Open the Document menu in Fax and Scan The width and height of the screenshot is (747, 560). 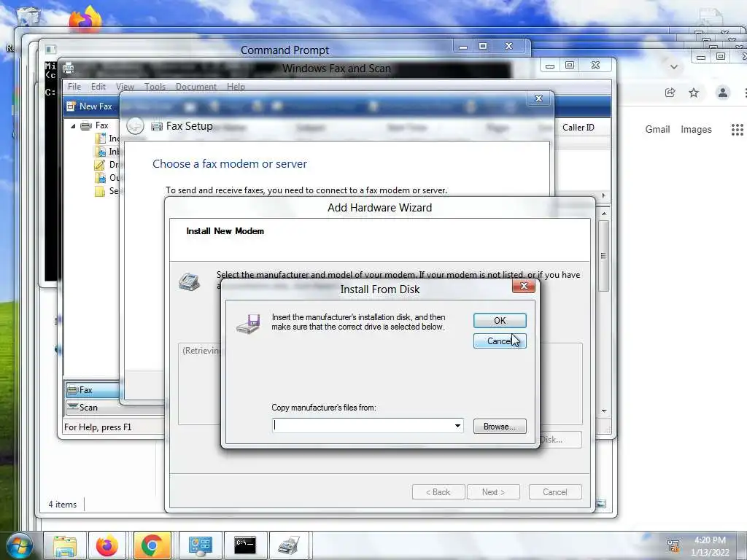196,87
